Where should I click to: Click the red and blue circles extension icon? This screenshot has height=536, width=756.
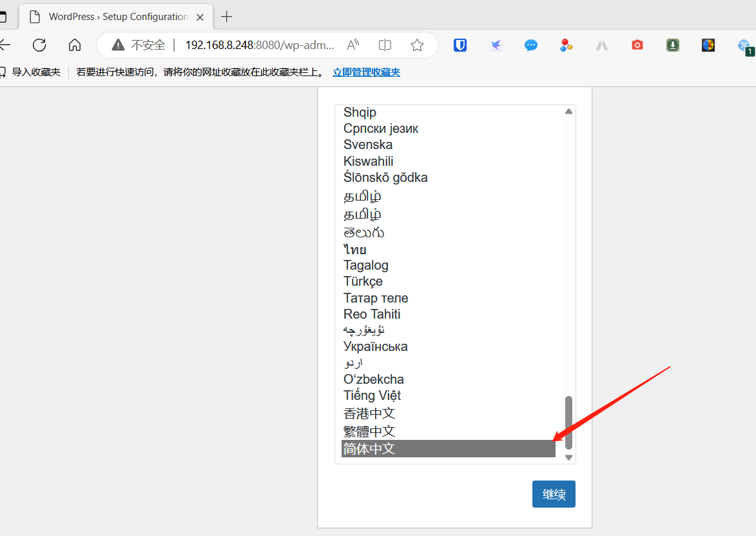(x=566, y=45)
